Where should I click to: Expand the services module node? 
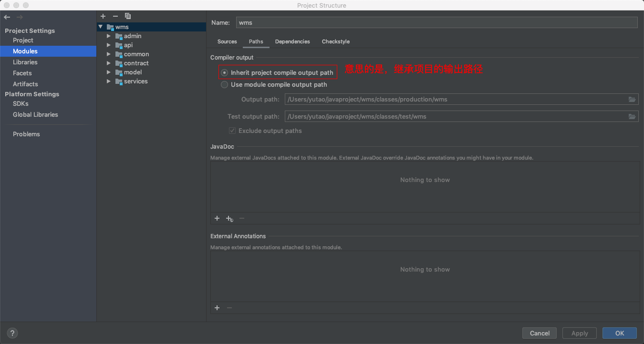(108, 81)
